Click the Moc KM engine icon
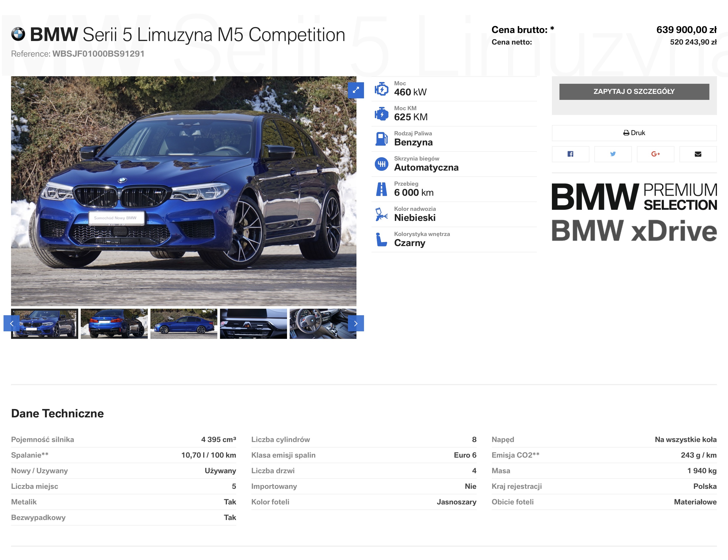The image size is (728, 560). pyautogui.click(x=381, y=114)
